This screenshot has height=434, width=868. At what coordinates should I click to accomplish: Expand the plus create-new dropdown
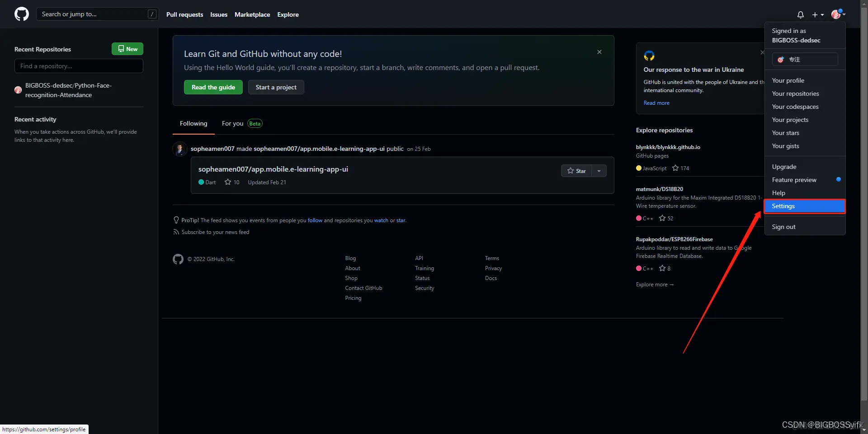click(818, 14)
